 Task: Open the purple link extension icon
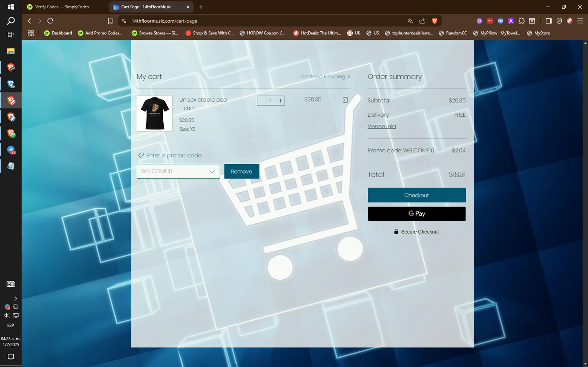coord(479,21)
